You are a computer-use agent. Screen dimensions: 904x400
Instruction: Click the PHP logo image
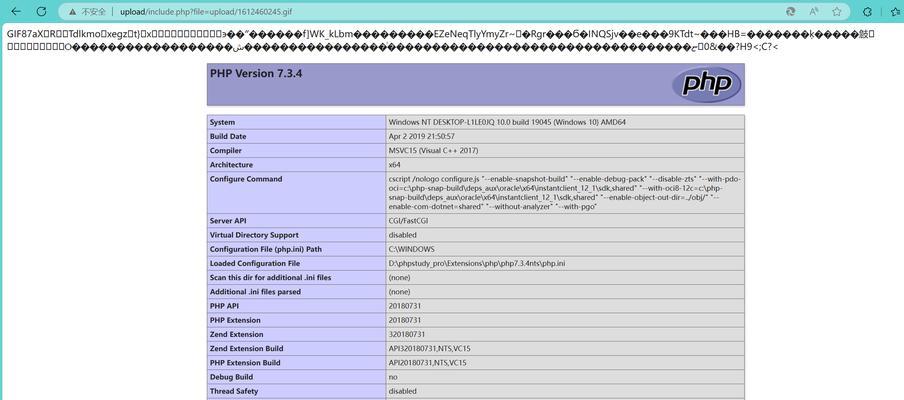(706, 84)
